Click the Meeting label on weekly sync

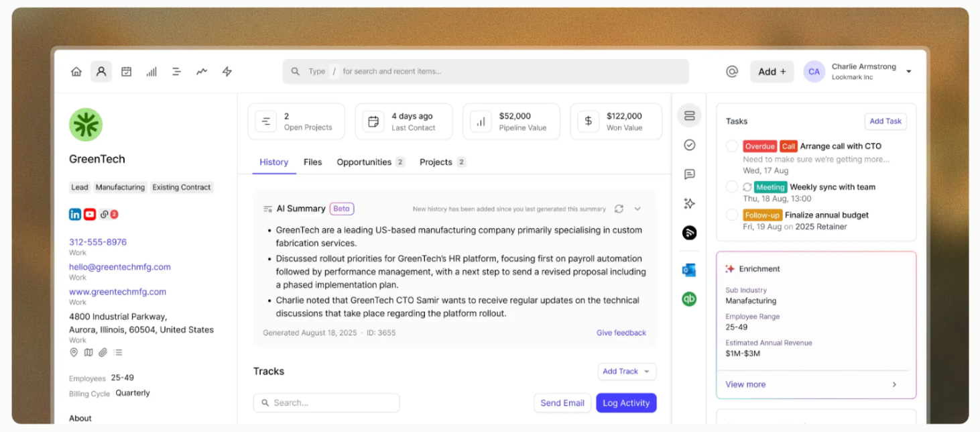point(770,187)
